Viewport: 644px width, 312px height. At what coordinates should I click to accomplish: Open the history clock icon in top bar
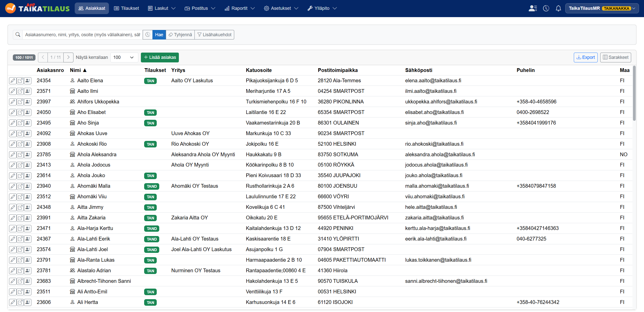[x=546, y=8]
